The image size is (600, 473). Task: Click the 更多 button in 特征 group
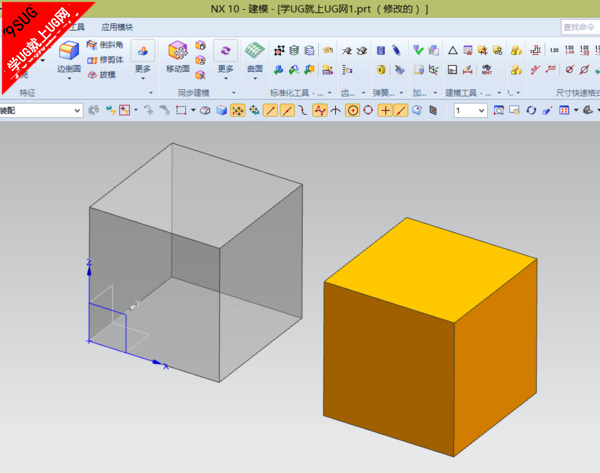[x=143, y=69]
